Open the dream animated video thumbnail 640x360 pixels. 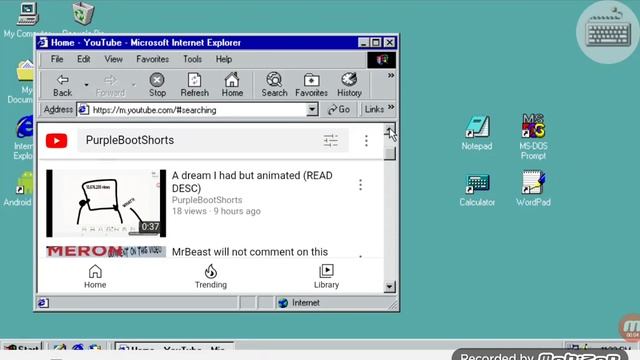(106, 203)
